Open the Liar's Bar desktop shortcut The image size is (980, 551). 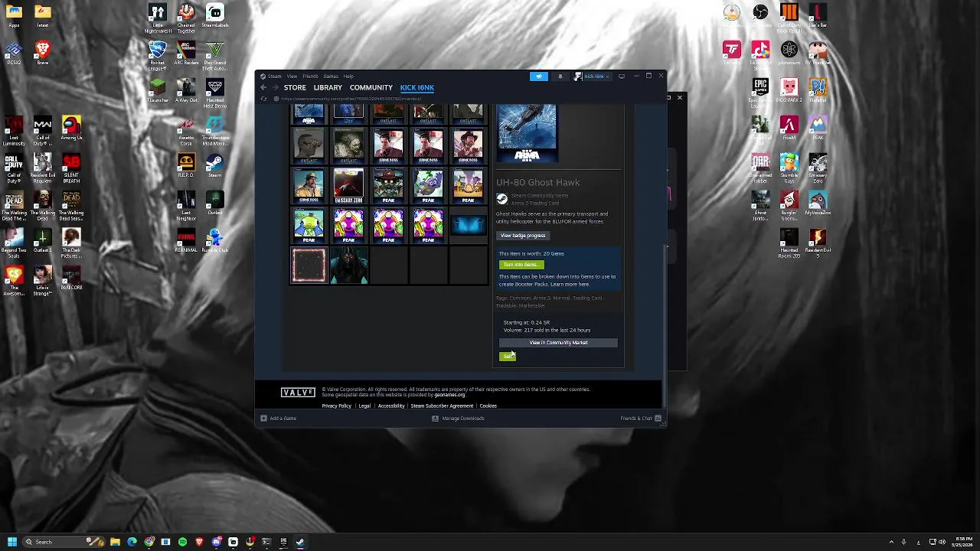click(818, 15)
